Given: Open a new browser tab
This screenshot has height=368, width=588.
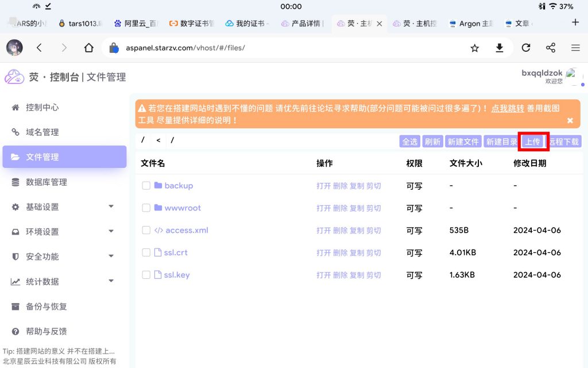Looking at the screenshot, I should click(x=575, y=22).
